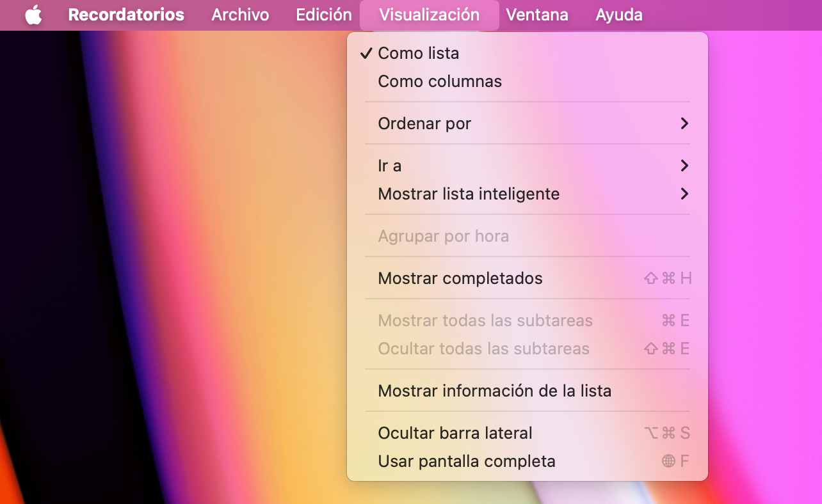Enable Mostrar completados
The image size is (822, 504).
click(x=460, y=278)
